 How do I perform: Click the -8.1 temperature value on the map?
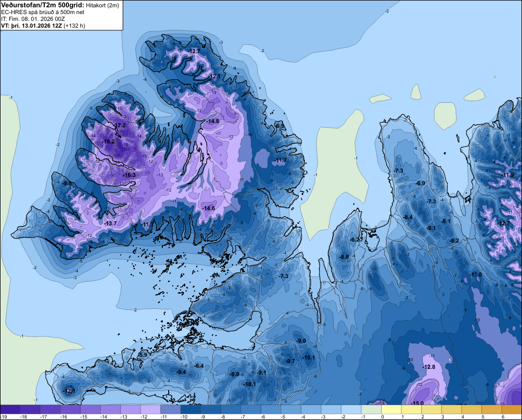(446, 222)
